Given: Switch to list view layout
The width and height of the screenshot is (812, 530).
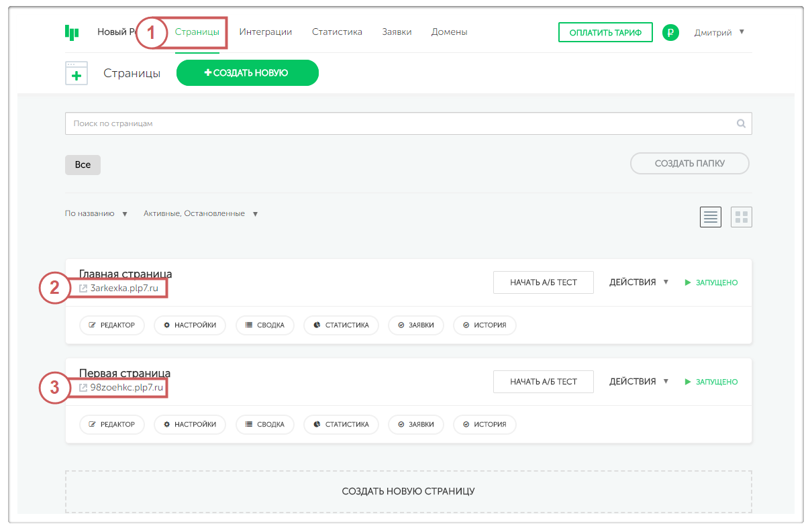Looking at the screenshot, I should pyautogui.click(x=710, y=217).
